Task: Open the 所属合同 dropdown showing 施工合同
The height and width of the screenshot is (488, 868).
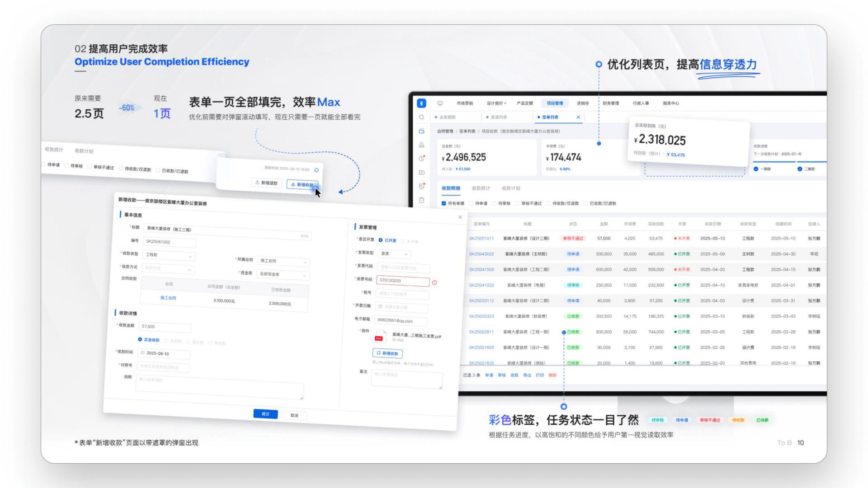Action: (x=283, y=261)
